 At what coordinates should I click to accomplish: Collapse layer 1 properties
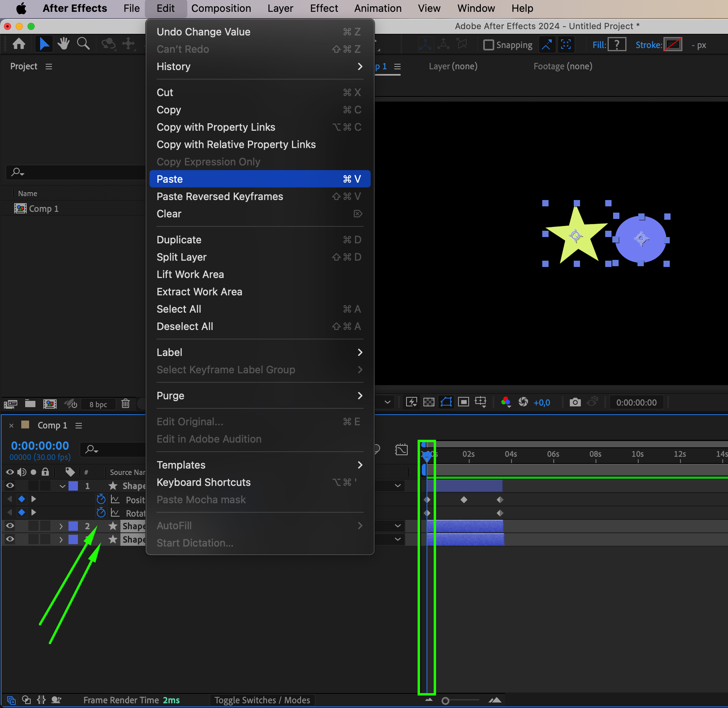62,486
